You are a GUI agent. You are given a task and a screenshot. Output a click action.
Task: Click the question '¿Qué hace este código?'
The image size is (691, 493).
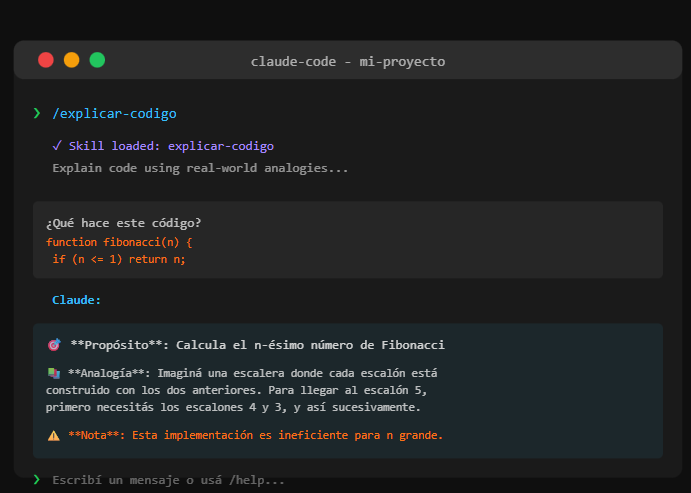coord(123,223)
